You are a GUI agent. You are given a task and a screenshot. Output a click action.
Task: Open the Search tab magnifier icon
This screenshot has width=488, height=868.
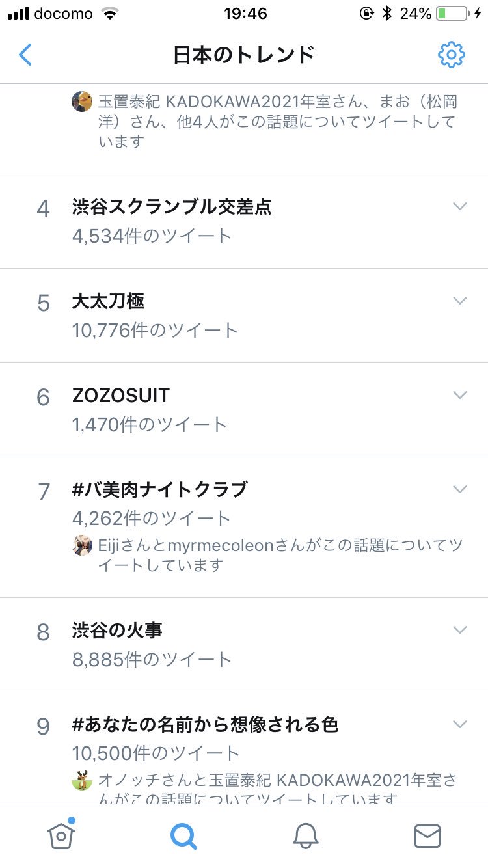click(x=183, y=836)
